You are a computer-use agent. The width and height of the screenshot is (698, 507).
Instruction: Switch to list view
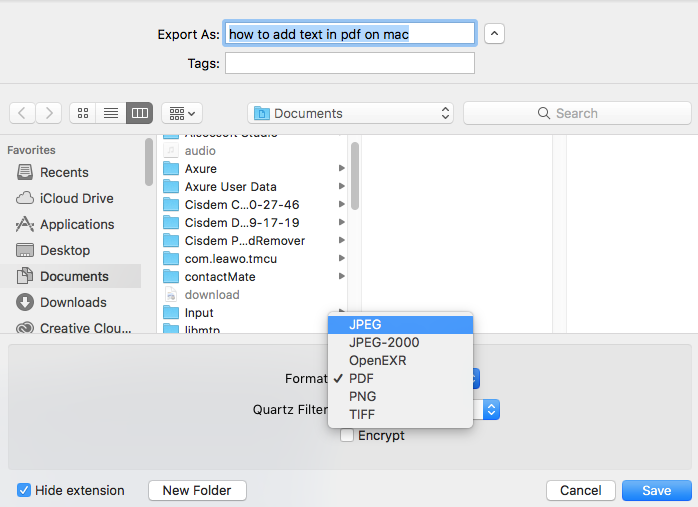[x=111, y=113]
